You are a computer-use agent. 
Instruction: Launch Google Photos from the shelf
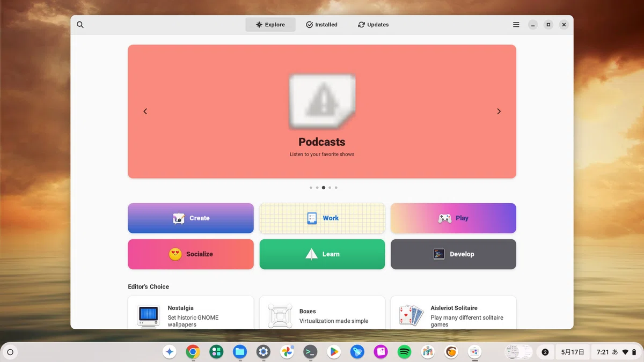pyautogui.click(x=287, y=352)
